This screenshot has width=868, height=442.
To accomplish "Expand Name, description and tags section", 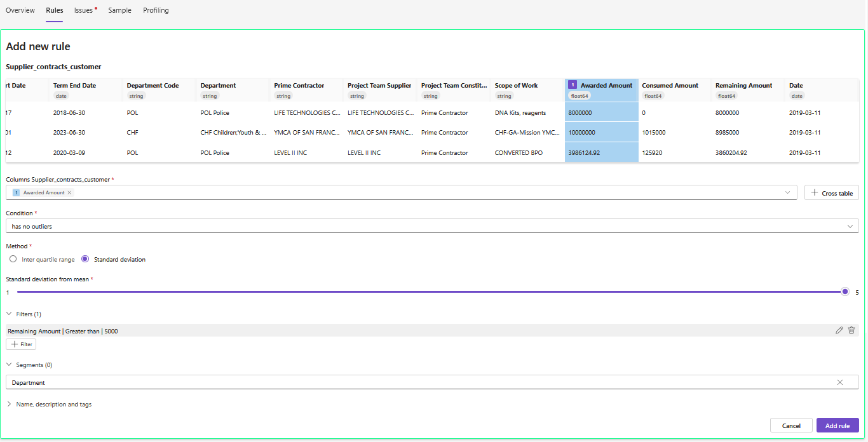I will pos(10,405).
